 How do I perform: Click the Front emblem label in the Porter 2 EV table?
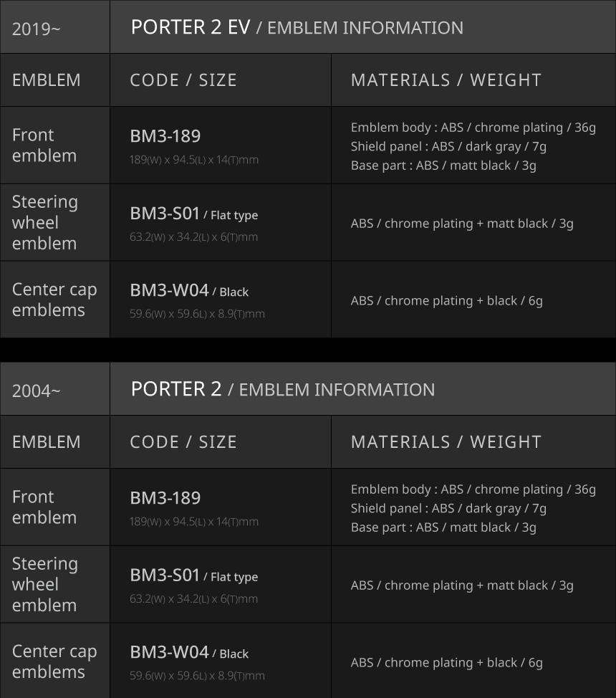point(44,145)
